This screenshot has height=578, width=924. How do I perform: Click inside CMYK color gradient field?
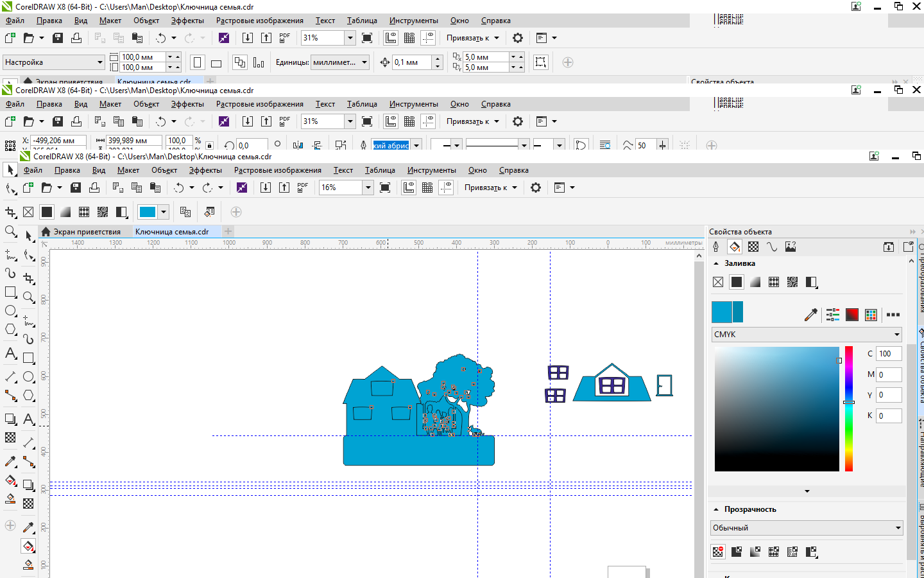[777, 409]
